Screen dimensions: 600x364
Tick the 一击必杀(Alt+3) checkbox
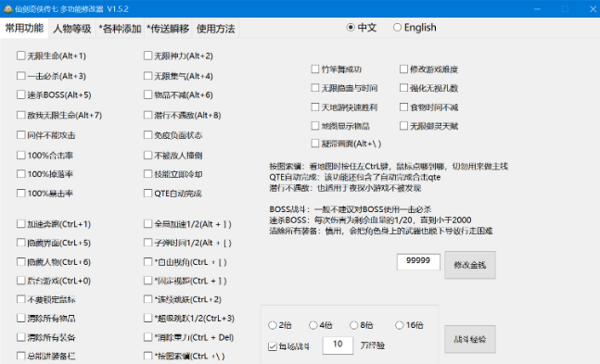[21, 76]
